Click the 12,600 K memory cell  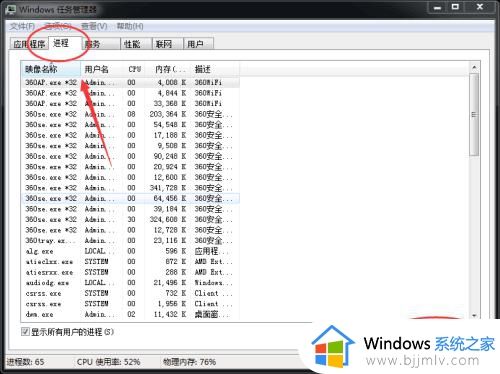click(x=170, y=177)
